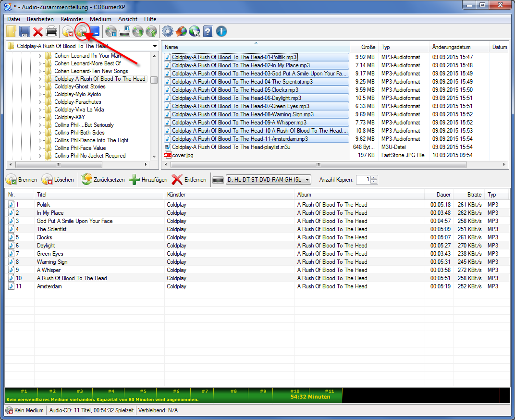Click the save compilation floppy disk icon
The height and width of the screenshot is (420, 515).
(x=25, y=32)
